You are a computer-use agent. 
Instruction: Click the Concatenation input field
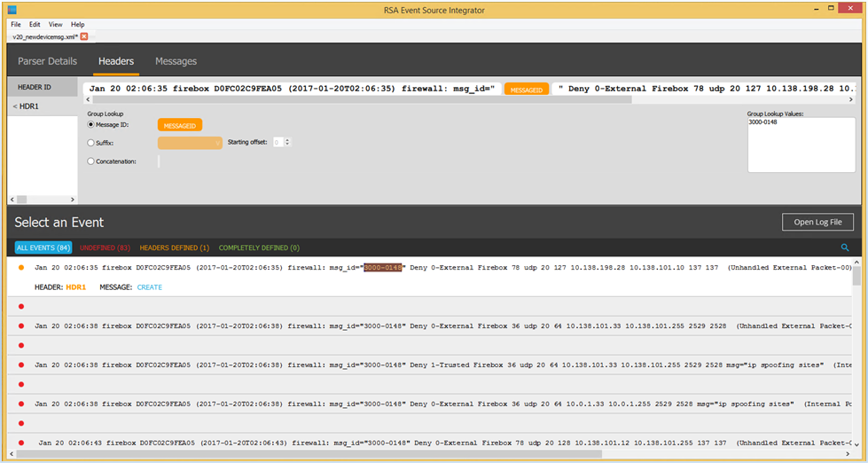coord(159,161)
